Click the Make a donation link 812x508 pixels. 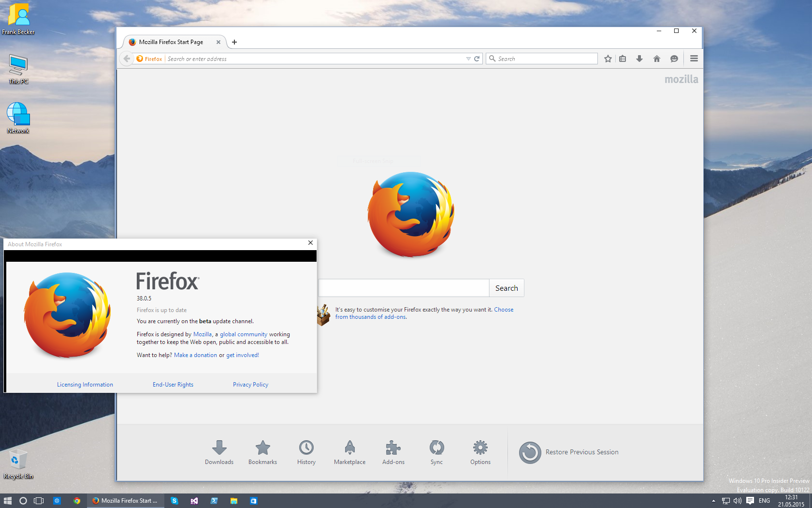coord(195,355)
